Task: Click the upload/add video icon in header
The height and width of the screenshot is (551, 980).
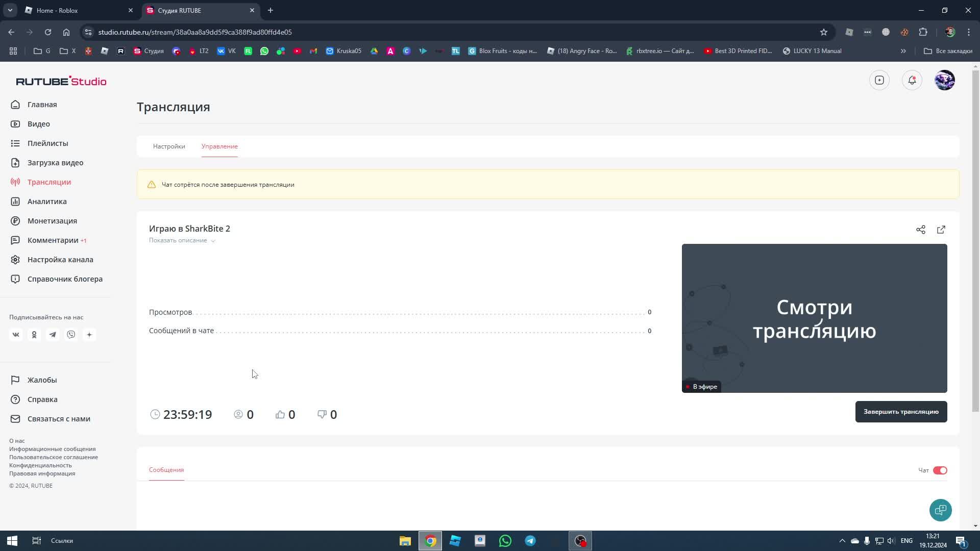Action: [x=879, y=80]
